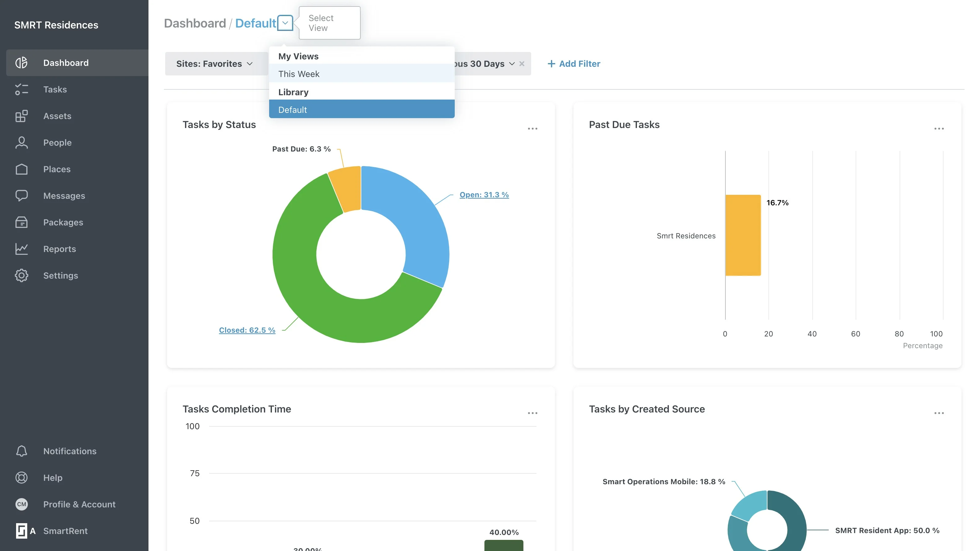Click the 40.00% dark green completion bar
The image size is (980, 551).
pos(504,545)
